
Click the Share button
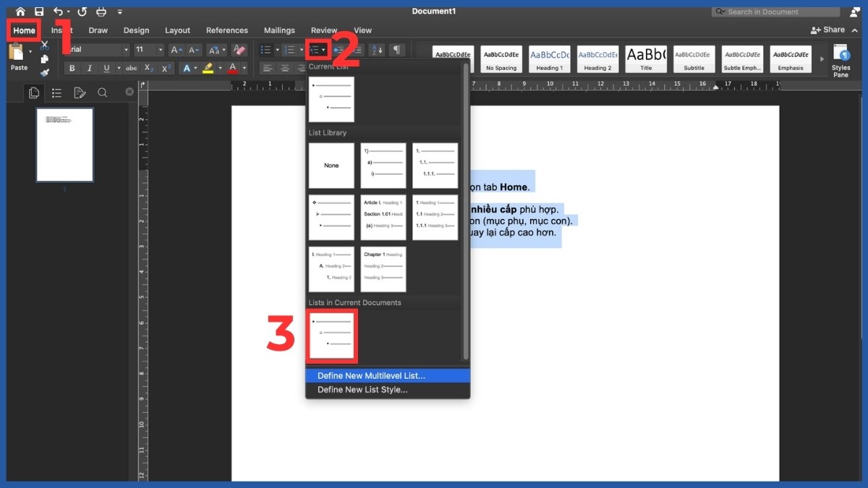point(829,30)
